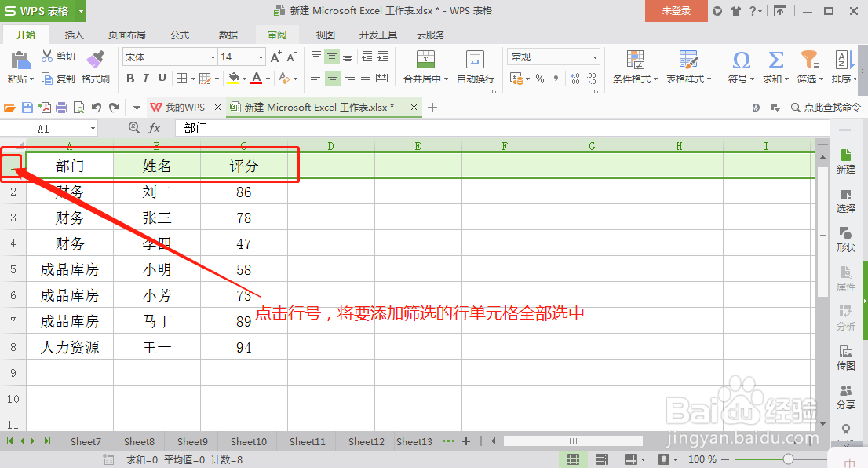The height and width of the screenshot is (468, 868).
Task: Switch to the Sheet10 worksheet tab
Action: [x=248, y=441]
